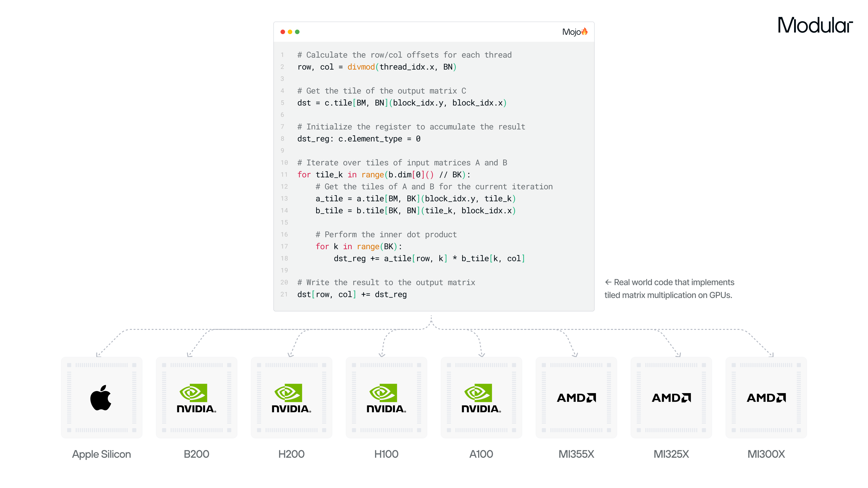
Task: Click the yellow window dot
Action: tap(290, 32)
